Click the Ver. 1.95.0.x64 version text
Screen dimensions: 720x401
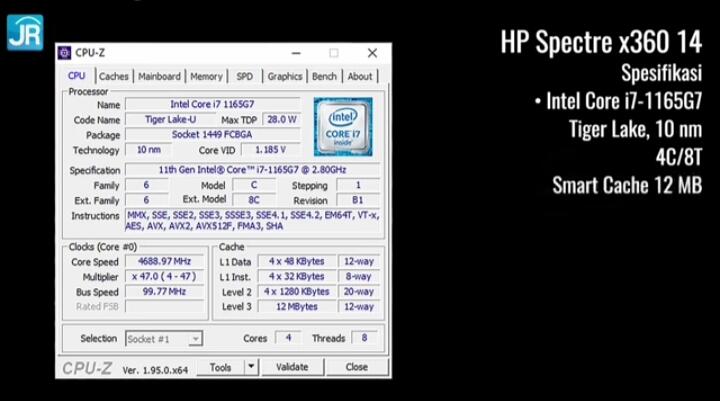pyautogui.click(x=155, y=370)
